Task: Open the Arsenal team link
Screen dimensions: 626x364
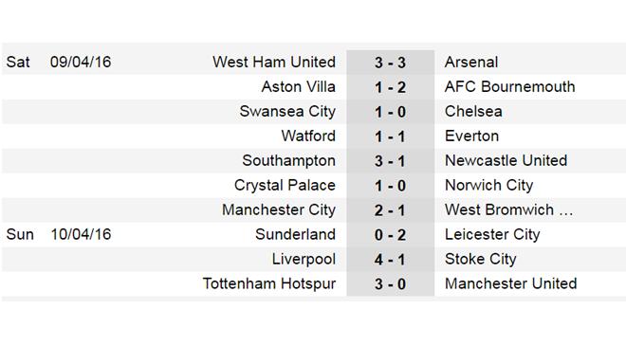Action: [x=471, y=63]
